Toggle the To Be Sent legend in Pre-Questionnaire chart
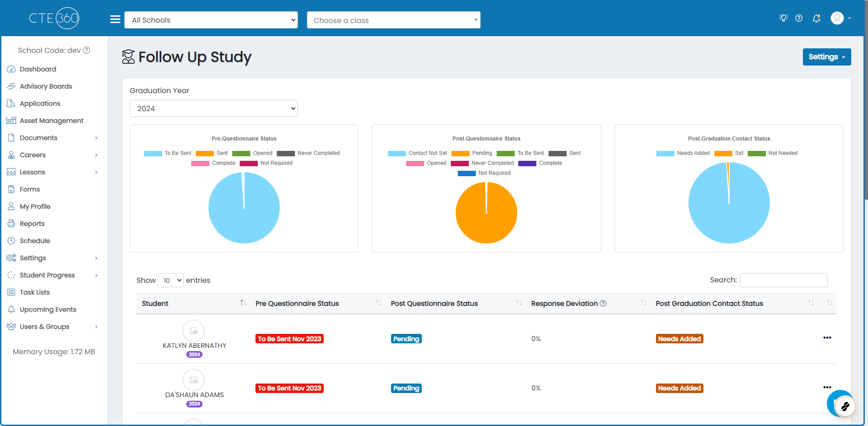Image resolution: width=868 pixels, height=426 pixels. coord(167,153)
